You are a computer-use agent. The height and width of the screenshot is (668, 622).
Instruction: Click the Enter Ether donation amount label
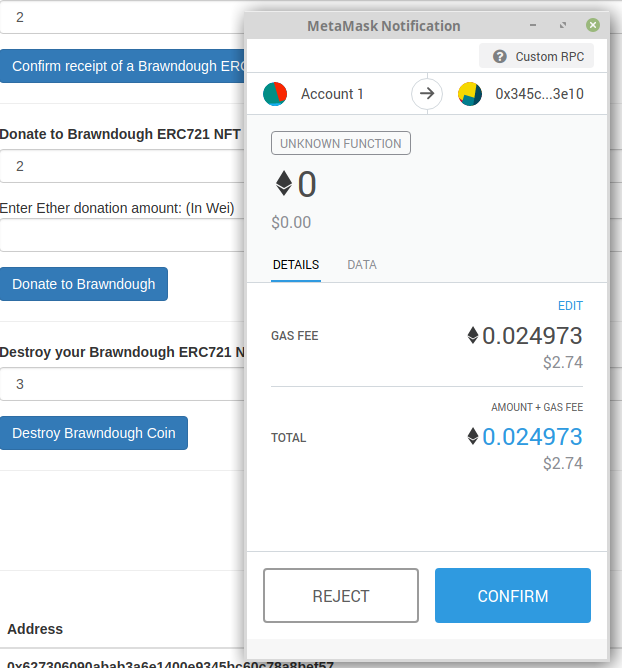(117, 208)
